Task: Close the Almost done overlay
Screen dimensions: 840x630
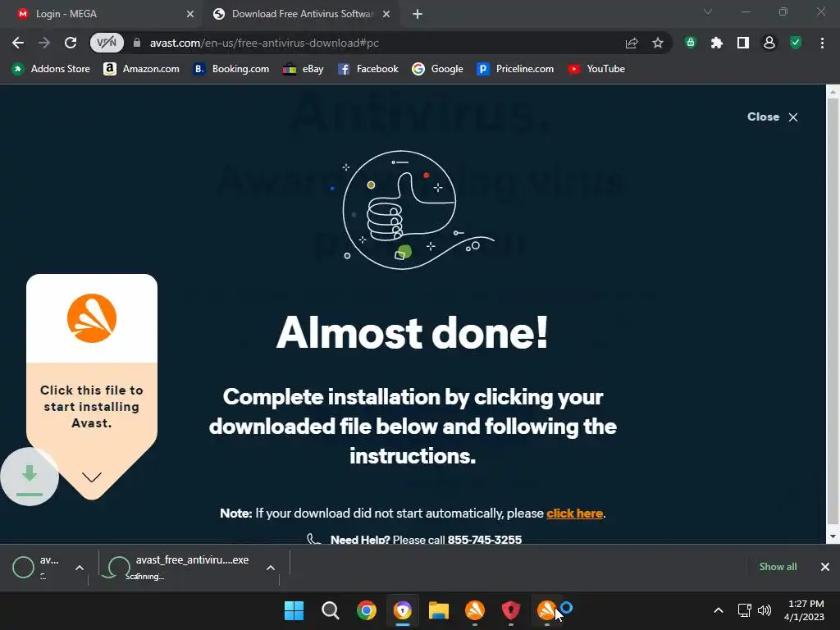Action: (773, 116)
